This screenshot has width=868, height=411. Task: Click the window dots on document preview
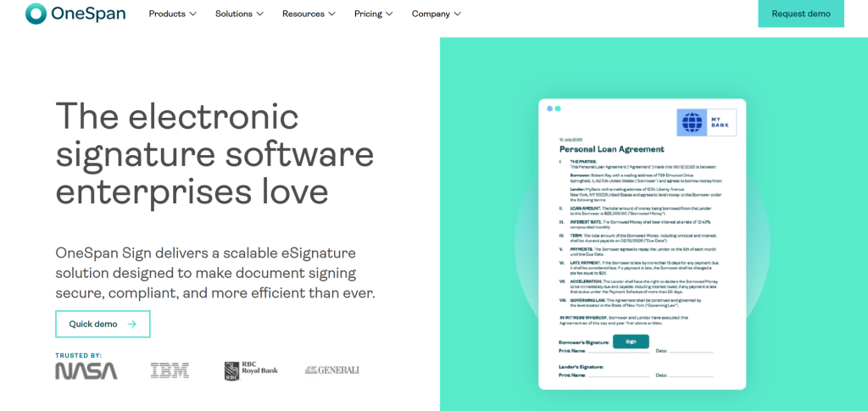click(554, 108)
